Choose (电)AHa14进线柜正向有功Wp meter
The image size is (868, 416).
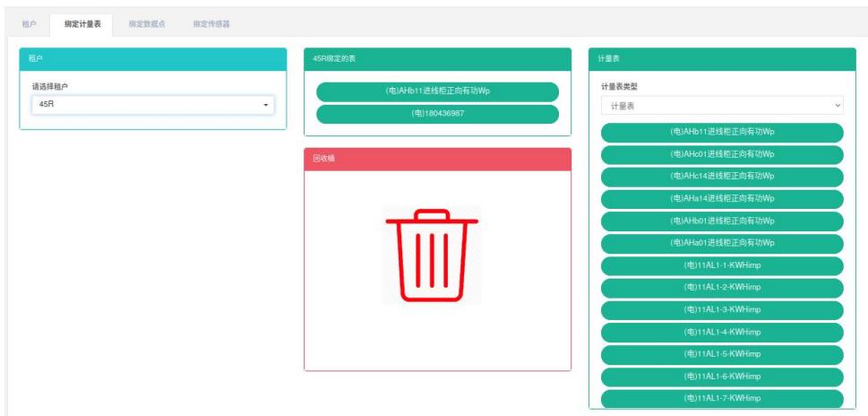[722, 199]
